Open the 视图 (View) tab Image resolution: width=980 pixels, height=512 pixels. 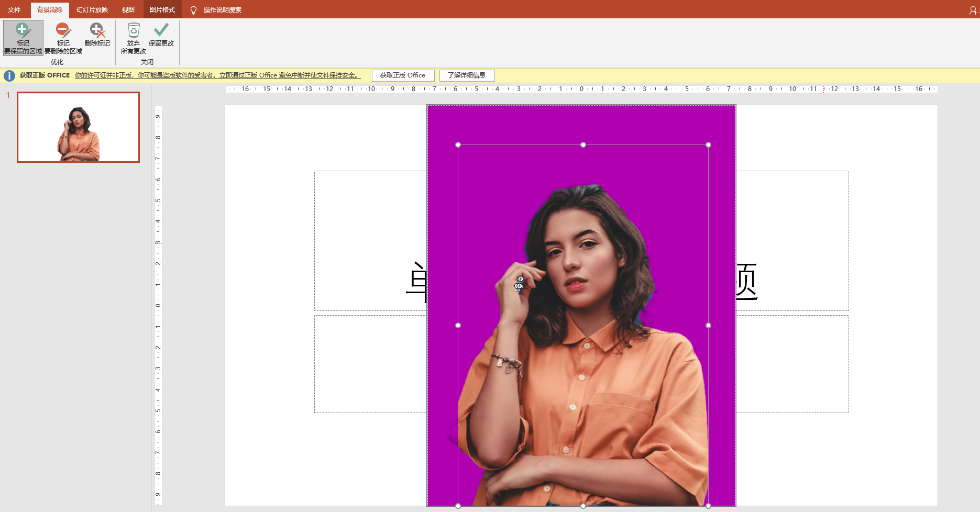pos(128,10)
